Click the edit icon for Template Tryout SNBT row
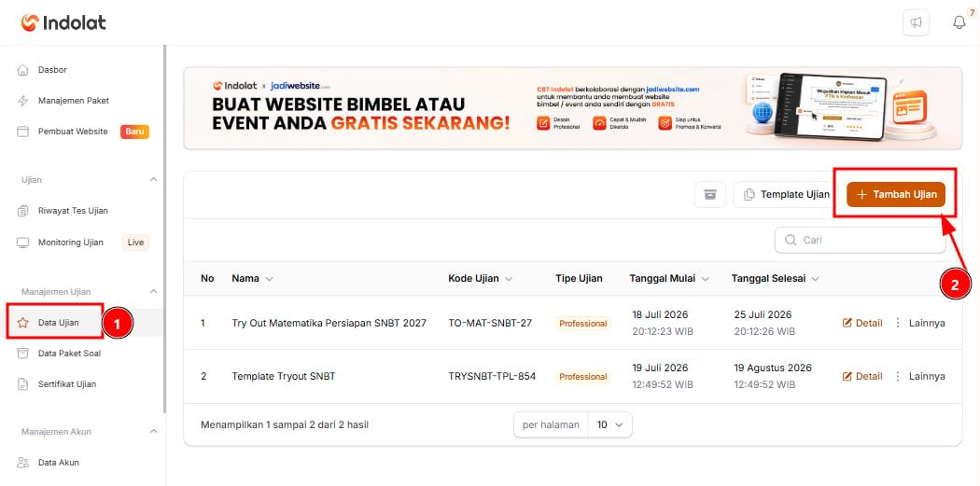This screenshot has width=980, height=486. click(847, 377)
